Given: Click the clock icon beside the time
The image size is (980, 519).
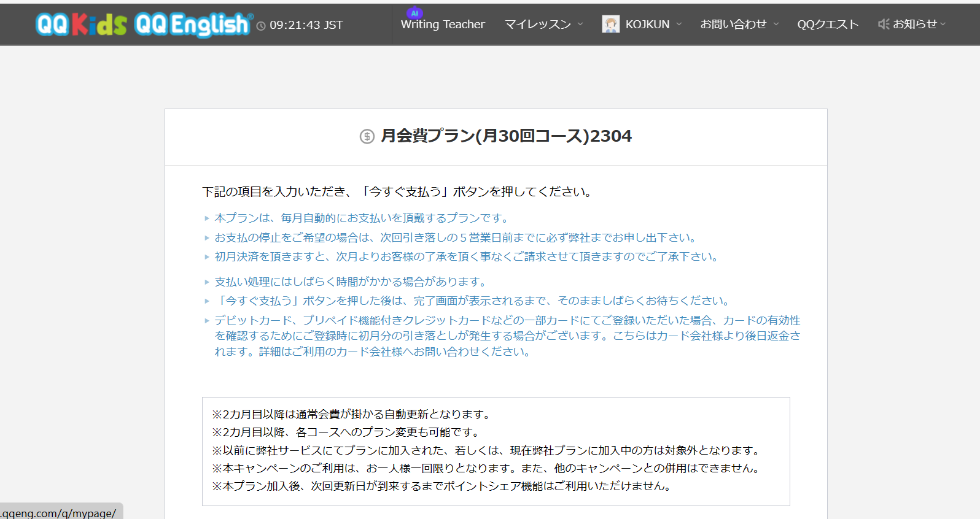Looking at the screenshot, I should pyautogui.click(x=261, y=26).
